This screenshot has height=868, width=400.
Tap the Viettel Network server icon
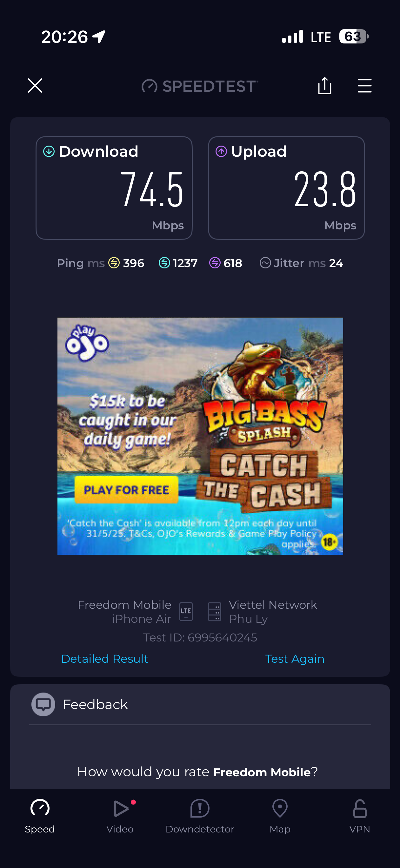click(215, 612)
